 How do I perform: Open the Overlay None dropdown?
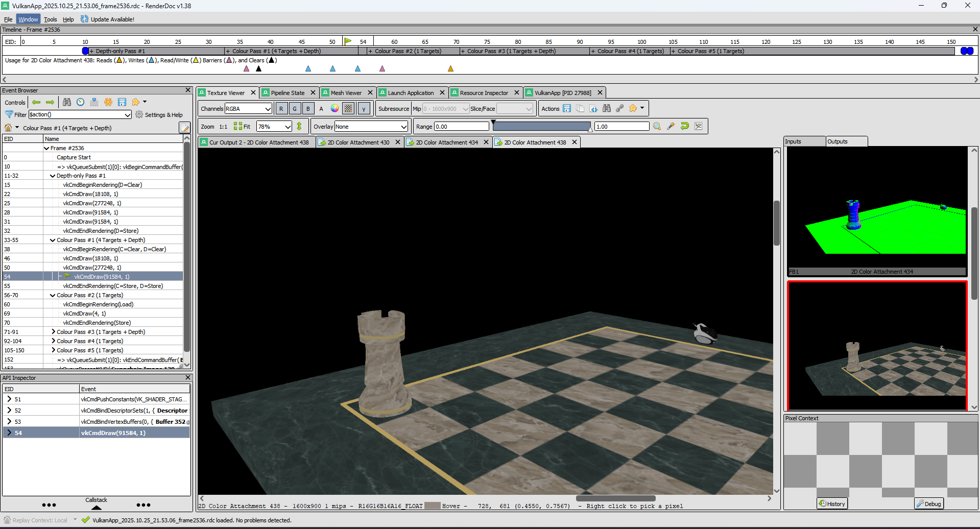(371, 127)
